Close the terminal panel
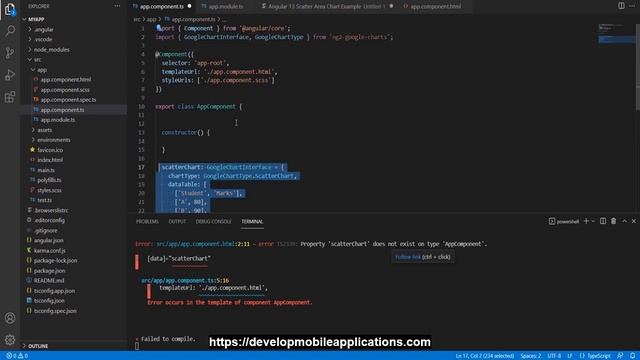This screenshot has height=360, width=640. point(634,221)
